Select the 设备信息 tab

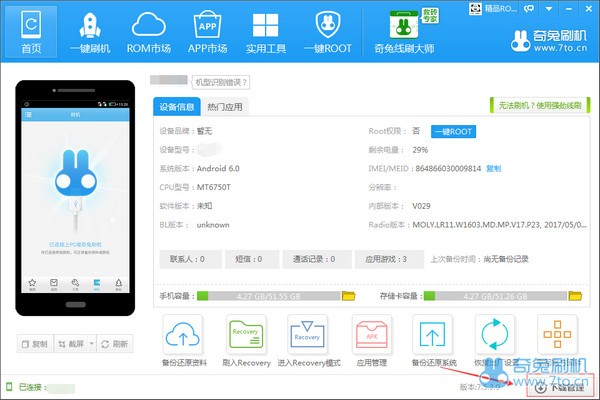point(177,107)
